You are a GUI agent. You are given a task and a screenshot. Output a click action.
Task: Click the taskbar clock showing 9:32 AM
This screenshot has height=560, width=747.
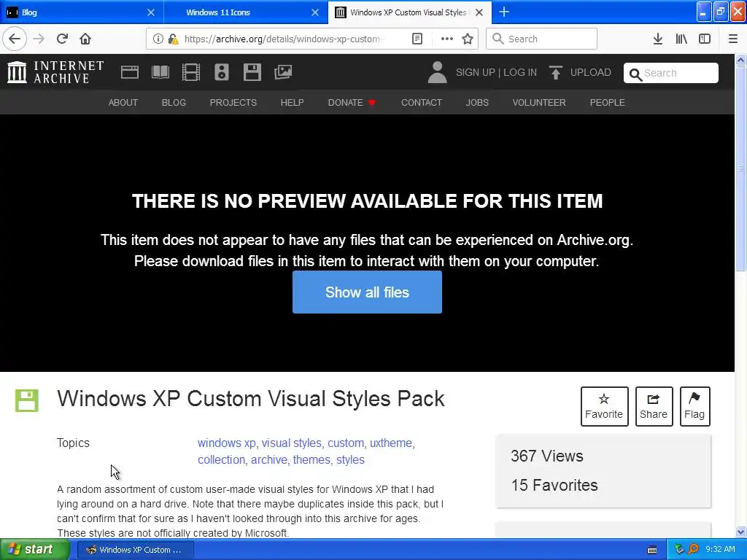720,549
